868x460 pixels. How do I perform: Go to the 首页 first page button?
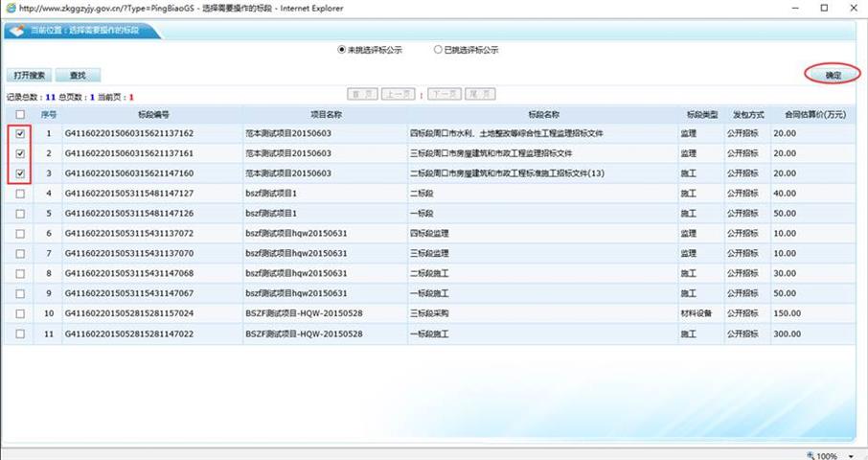click(361, 94)
